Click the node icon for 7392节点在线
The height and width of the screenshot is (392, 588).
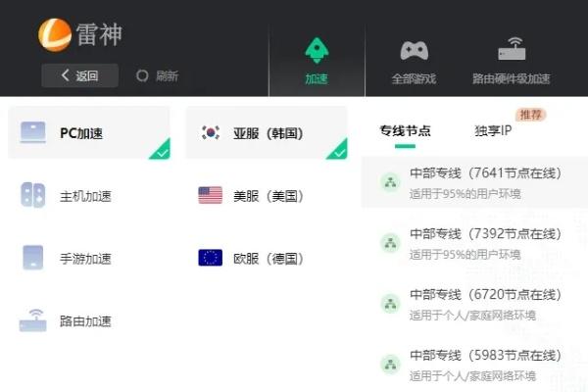[x=390, y=243]
